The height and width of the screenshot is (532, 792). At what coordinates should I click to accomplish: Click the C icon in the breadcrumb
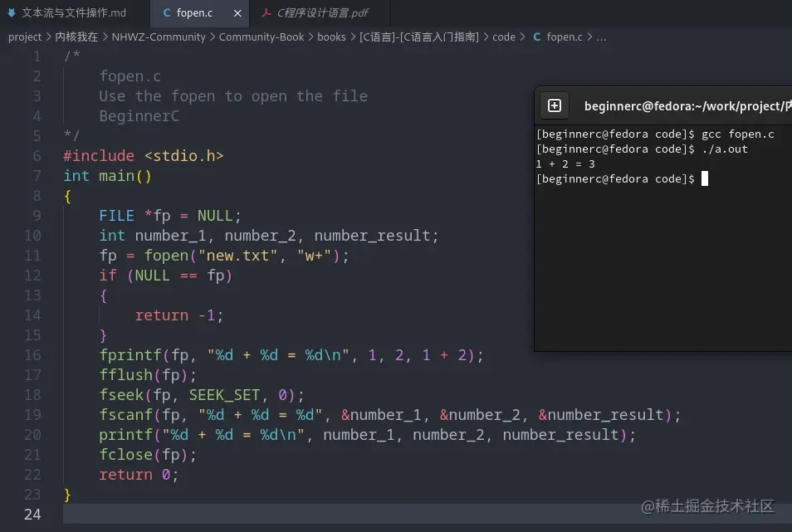point(537,37)
